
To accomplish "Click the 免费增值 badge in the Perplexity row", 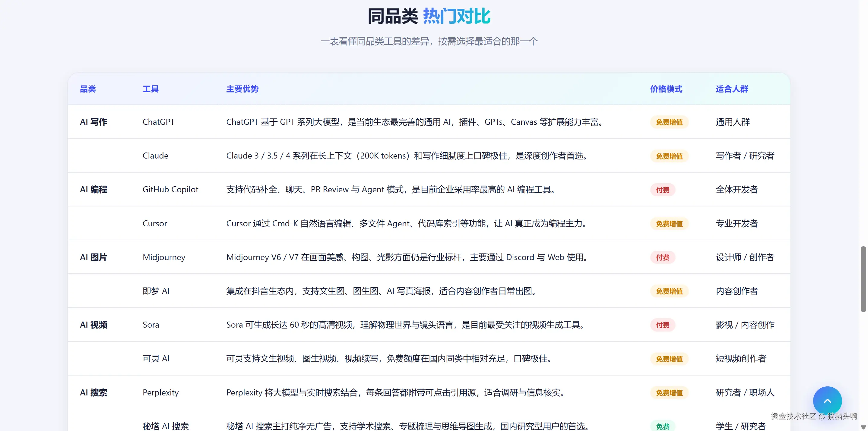I will point(669,393).
